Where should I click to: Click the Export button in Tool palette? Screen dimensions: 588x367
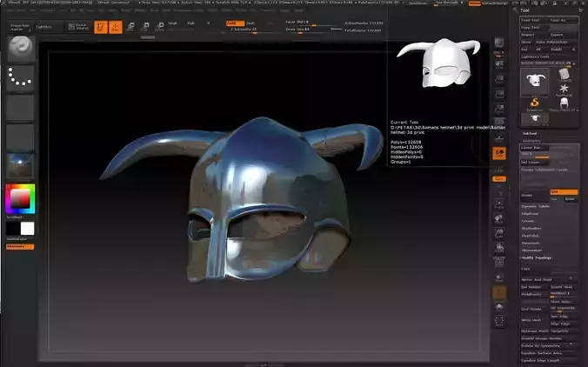[564, 35]
